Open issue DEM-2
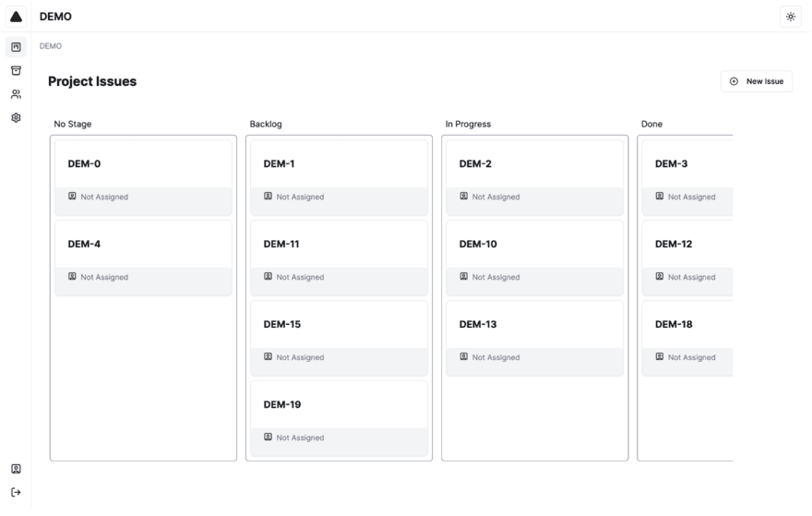812x516 pixels. (x=535, y=178)
